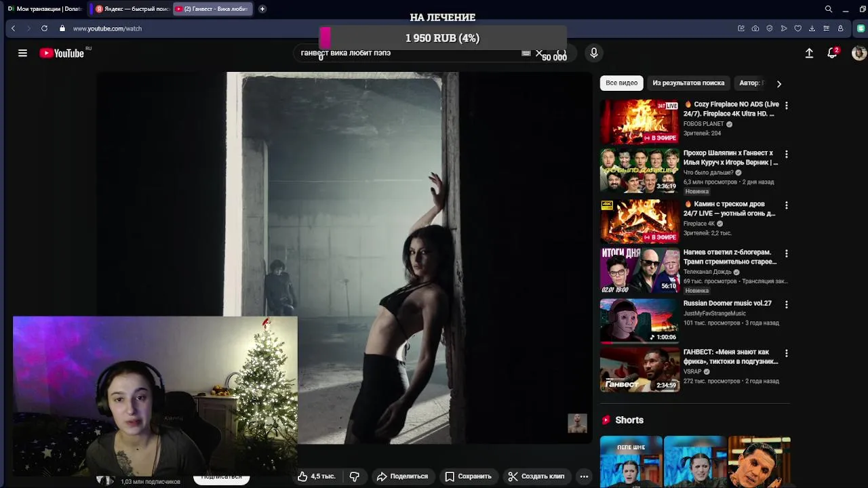
Task: Open Russian Doomer music vol.27 title link
Action: (x=728, y=304)
